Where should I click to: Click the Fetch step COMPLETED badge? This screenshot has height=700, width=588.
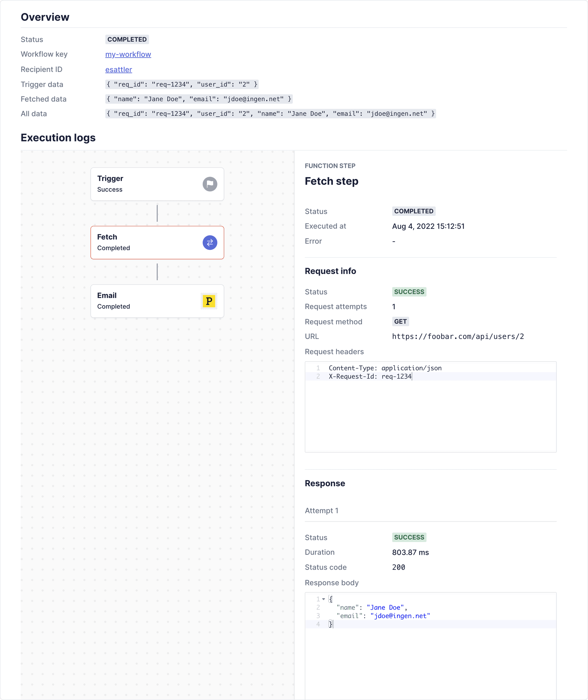click(x=414, y=211)
